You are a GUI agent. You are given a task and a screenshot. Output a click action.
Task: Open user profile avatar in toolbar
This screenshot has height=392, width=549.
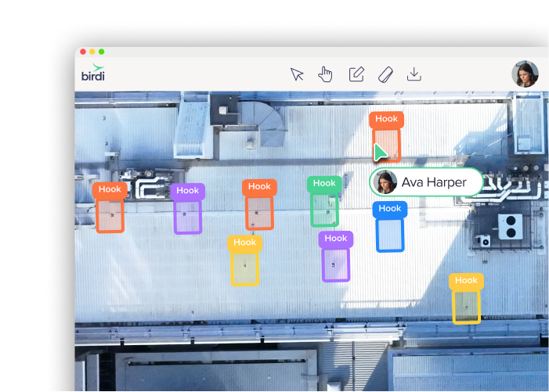525,74
